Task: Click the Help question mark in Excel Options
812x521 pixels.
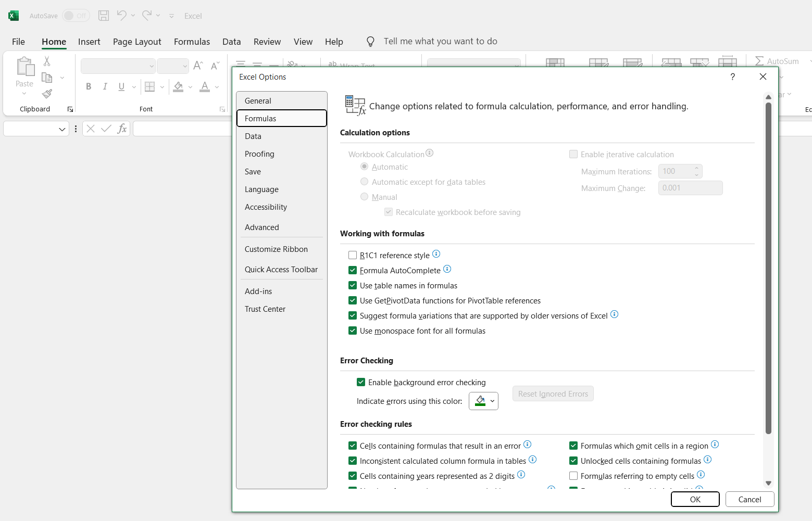Action: click(733, 77)
